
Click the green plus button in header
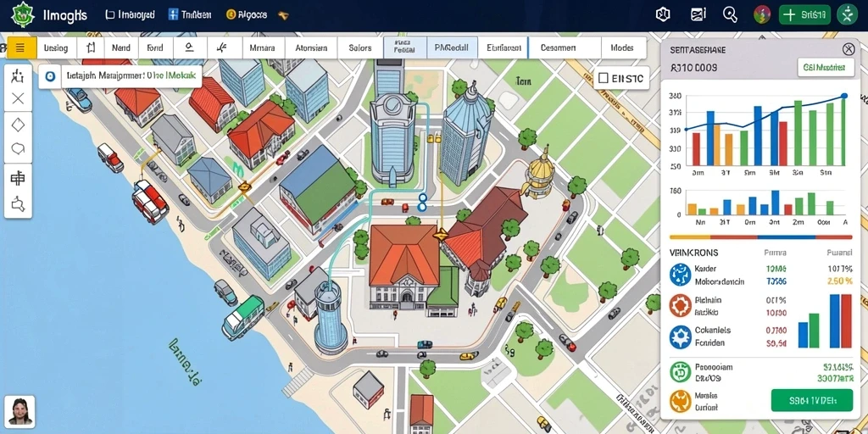click(x=805, y=15)
